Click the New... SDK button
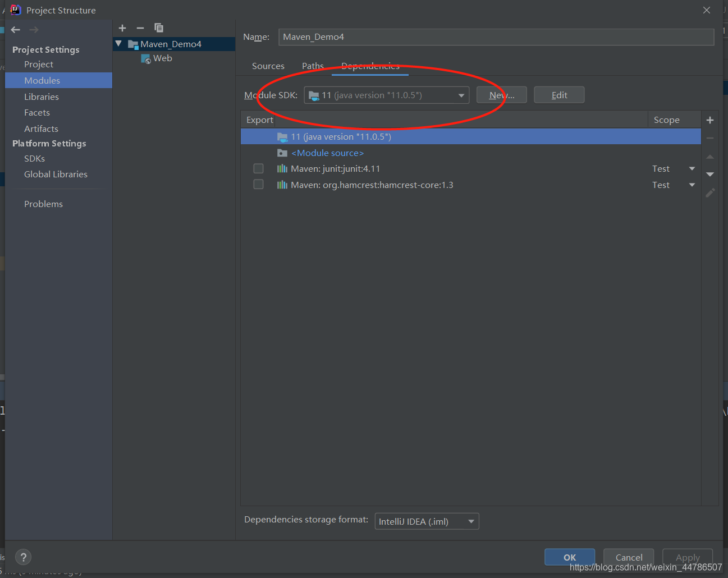The image size is (728, 578). pyautogui.click(x=502, y=95)
